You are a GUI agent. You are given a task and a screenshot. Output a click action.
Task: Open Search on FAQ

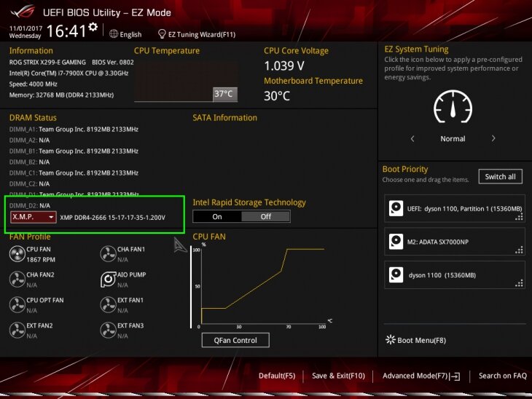[502, 376]
